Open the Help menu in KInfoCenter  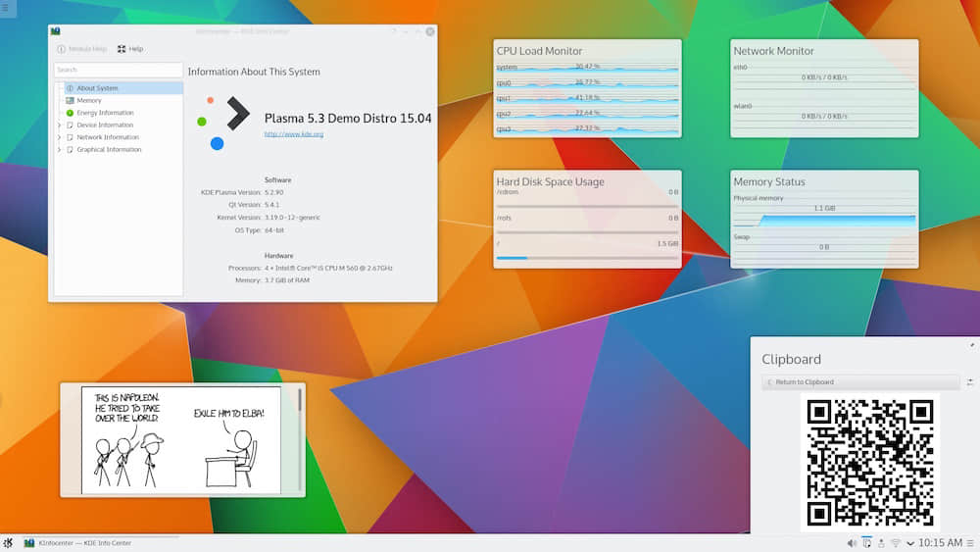[x=130, y=49]
